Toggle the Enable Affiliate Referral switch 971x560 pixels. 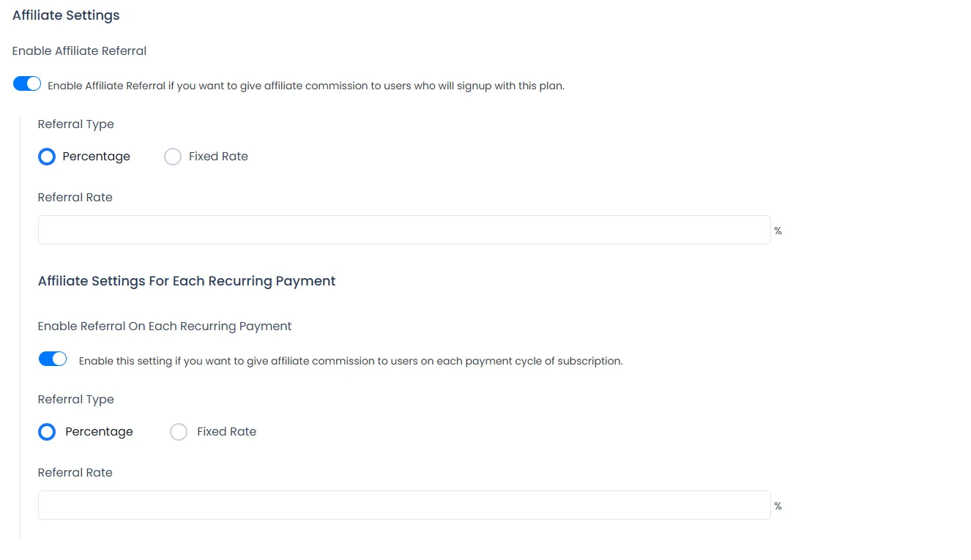click(x=27, y=84)
